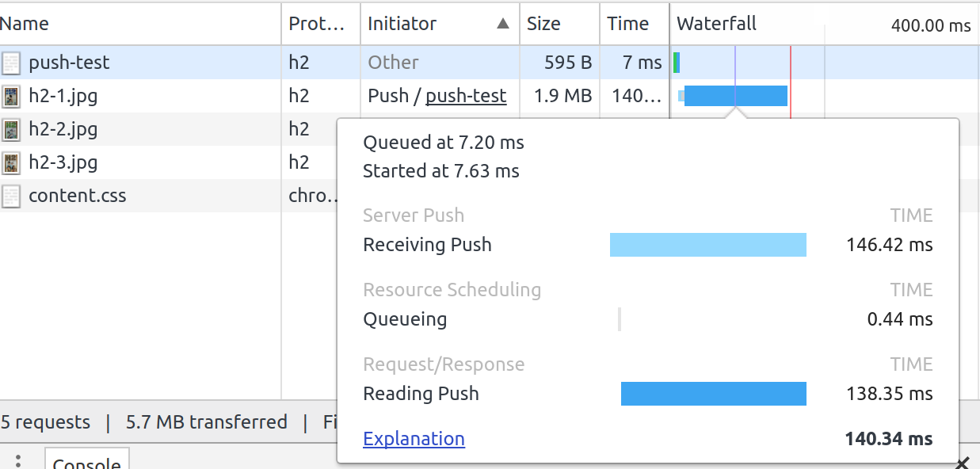Click the h2-2.jpg image thumbnail icon
Screen dimensions: 980x469
[11, 130]
